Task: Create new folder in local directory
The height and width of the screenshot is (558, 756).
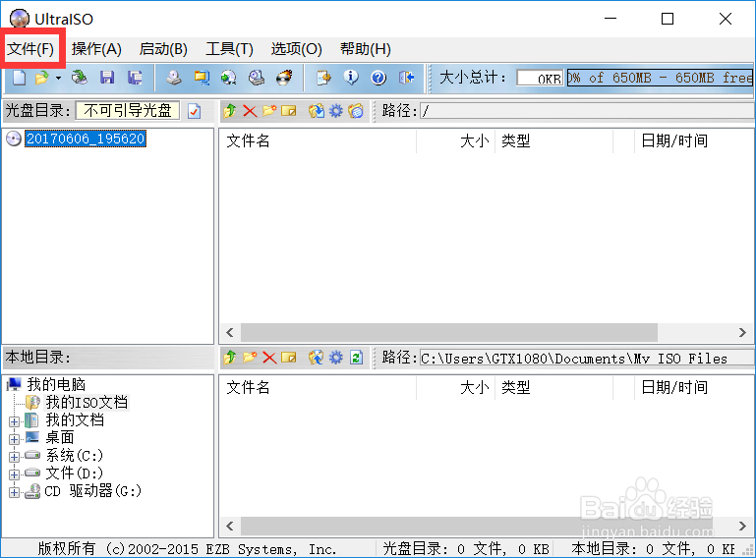Action: pyautogui.click(x=250, y=358)
